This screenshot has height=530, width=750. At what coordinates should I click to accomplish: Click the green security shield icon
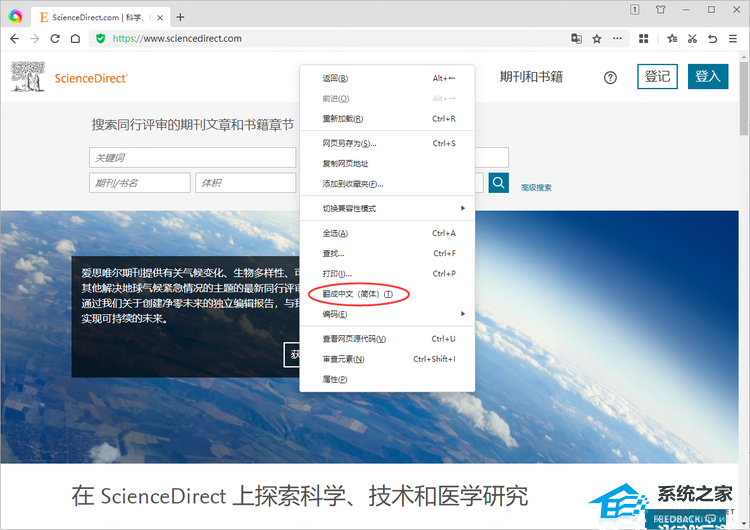[x=100, y=39]
